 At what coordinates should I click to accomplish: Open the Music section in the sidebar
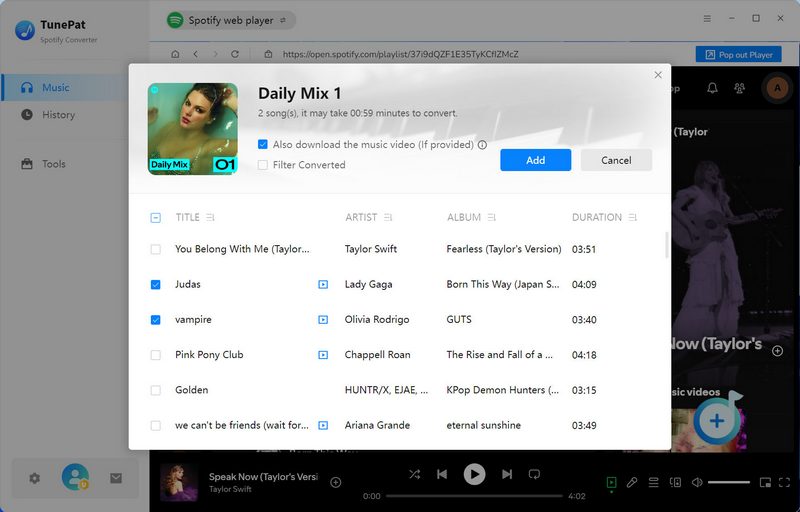point(64,88)
